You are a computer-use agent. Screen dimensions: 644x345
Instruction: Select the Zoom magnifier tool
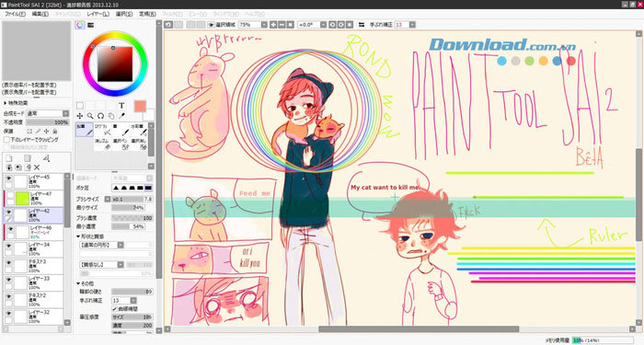(90, 116)
